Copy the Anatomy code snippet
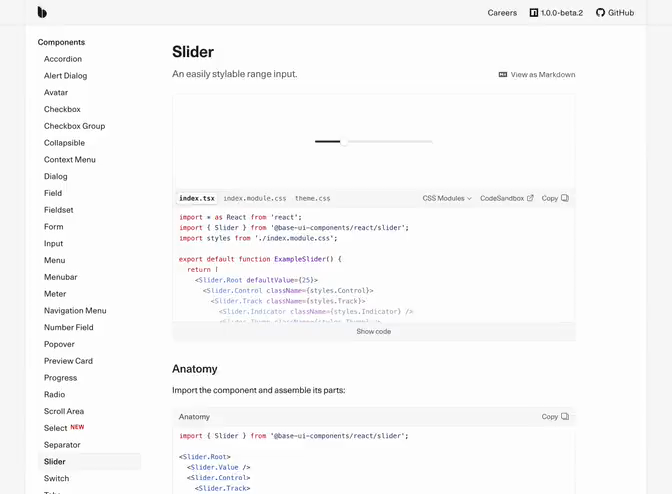This screenshot has height=494, width=672. pos(555,416)
